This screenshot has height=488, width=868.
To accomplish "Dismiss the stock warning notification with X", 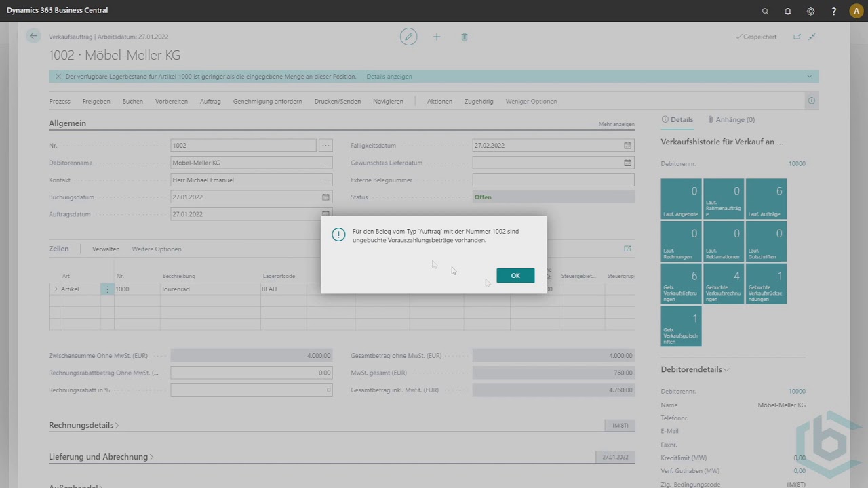I will click(58, 77).
